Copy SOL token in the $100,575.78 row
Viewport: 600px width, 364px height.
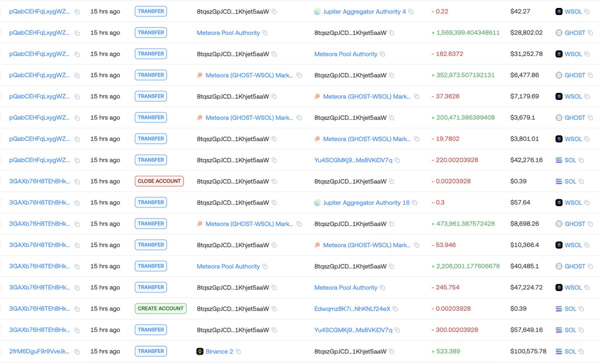click(x=581, y=352)
